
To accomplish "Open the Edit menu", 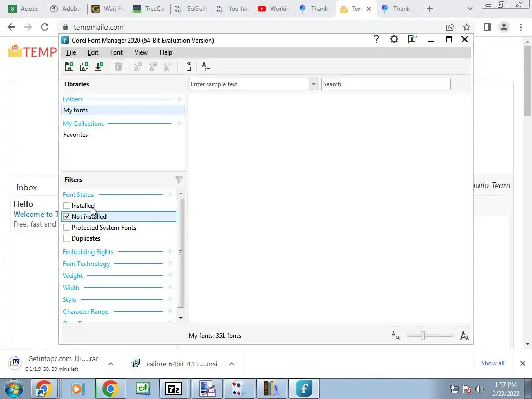I will click(93, 52).
